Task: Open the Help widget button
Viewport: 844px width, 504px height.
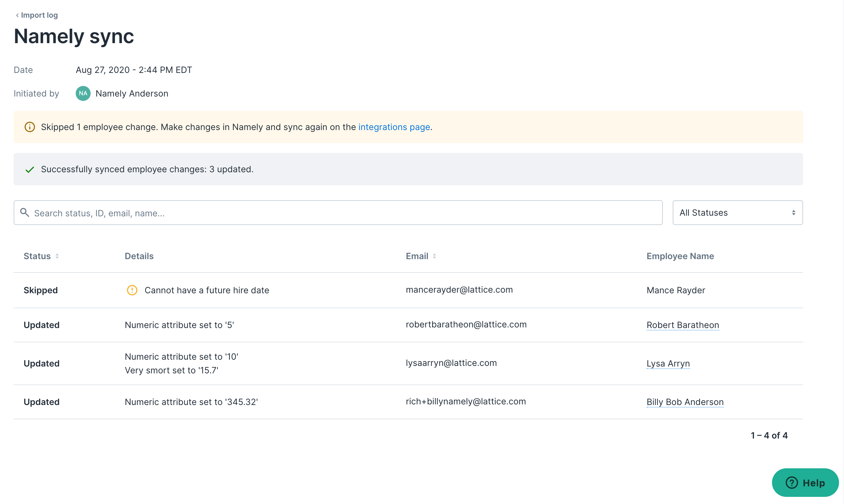Action: pos(805,483)
